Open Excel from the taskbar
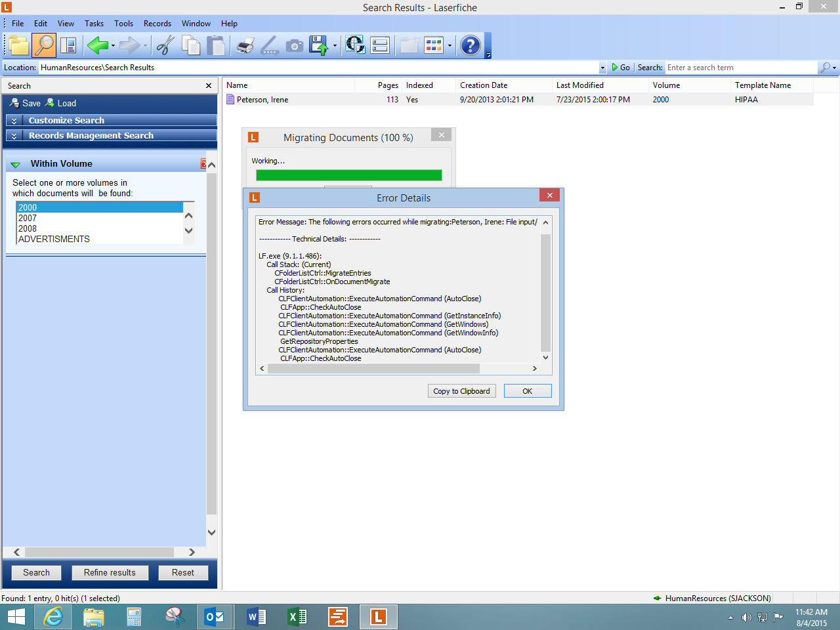Screen dimensions: 840x630 pos(297,617)
